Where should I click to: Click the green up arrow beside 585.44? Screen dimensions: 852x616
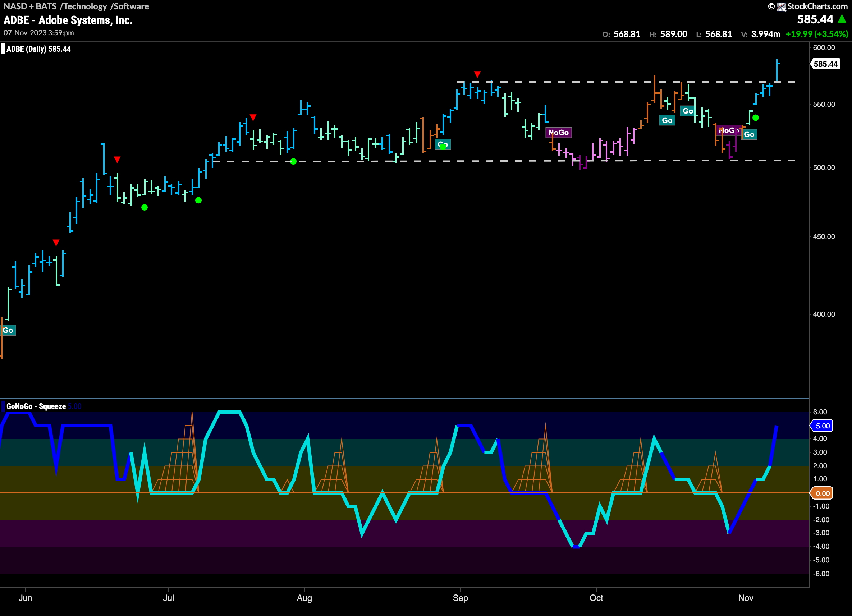(x=842, y=19)
